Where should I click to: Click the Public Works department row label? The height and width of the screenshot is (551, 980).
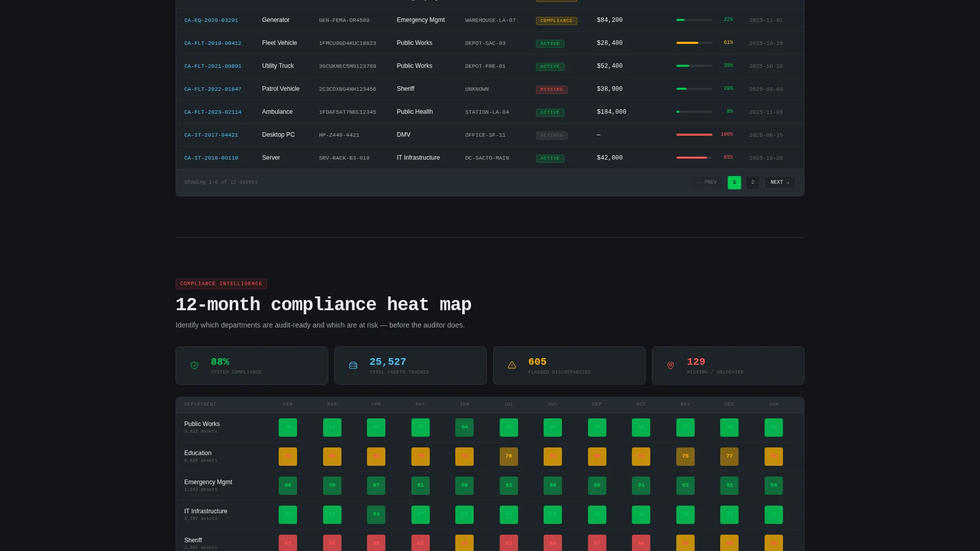click(202, 424)
